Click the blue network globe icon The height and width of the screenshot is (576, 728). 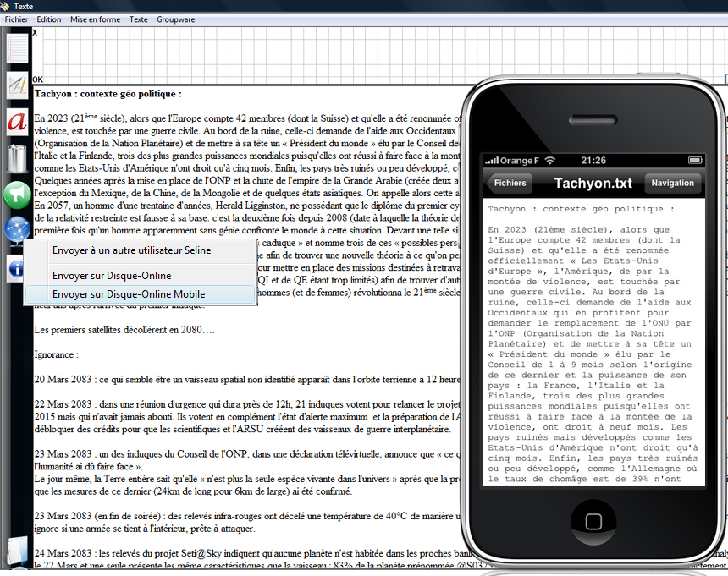pyautogui.click(x=17, y=230)
